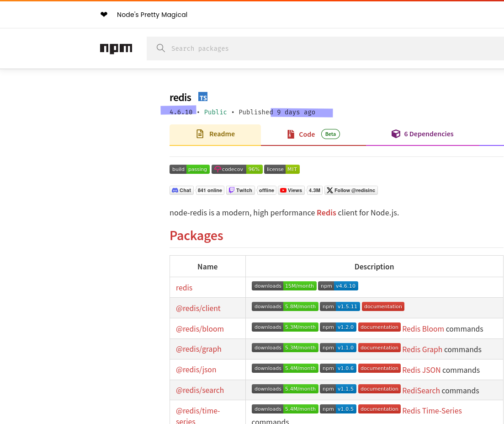
Task: Click the TypeScript TS badge icon
Action: click(x=203, y=97)
